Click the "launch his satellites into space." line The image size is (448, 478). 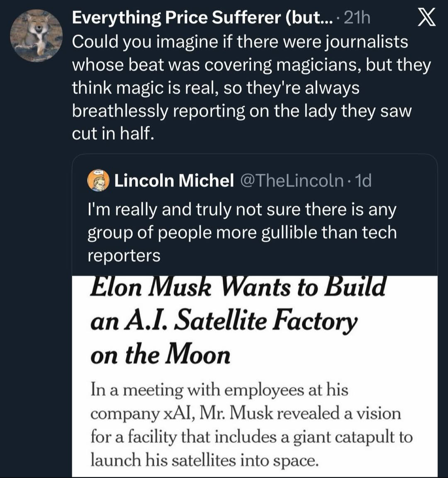click(x=204, y=460)
